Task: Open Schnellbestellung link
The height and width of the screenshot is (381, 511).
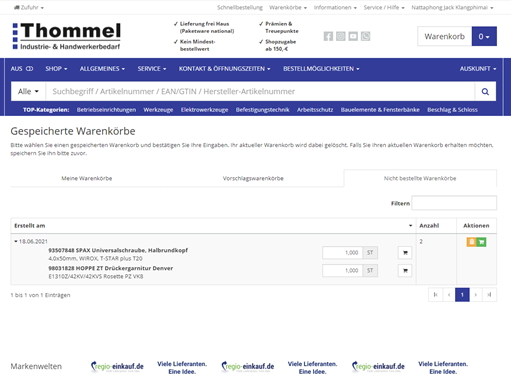Action: [240, 7]
